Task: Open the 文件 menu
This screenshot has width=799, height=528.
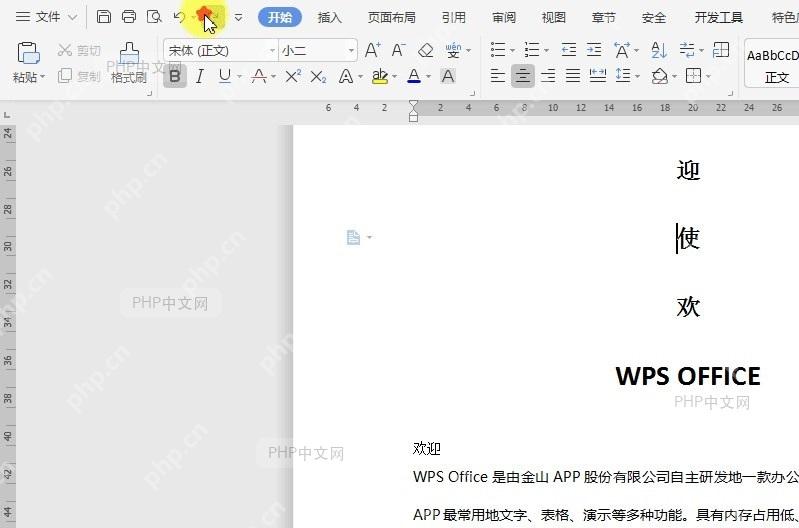Action: [46, 17]
